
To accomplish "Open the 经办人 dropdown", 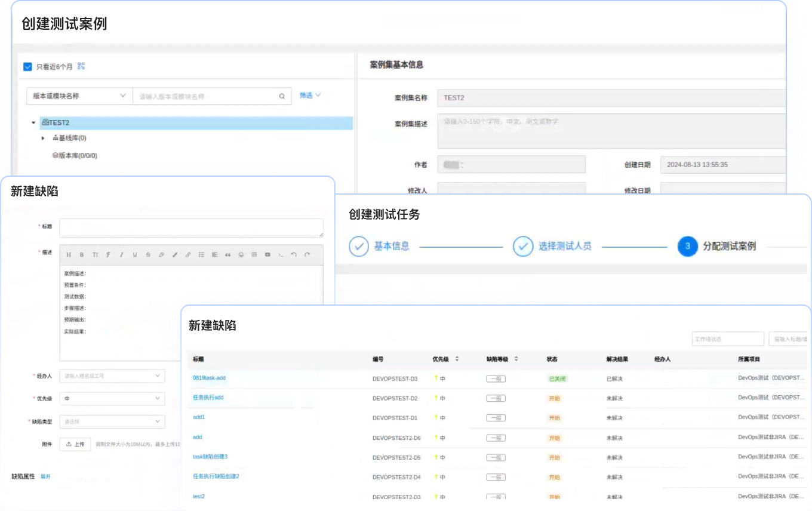I will click(112, 376).
